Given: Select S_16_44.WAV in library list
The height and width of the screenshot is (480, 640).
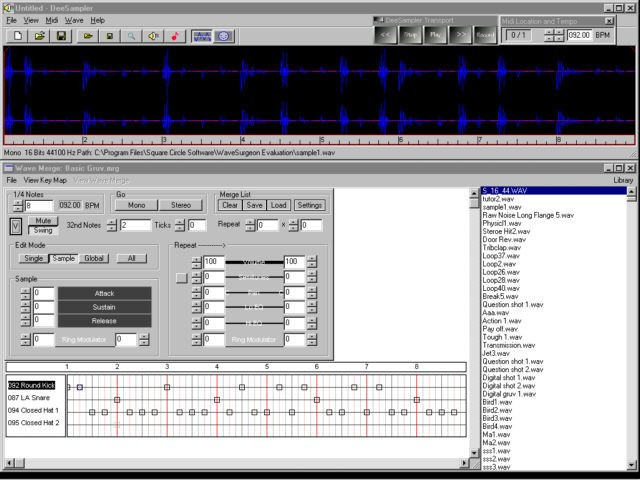Looking at the screenshot, I should pos(553,191).
